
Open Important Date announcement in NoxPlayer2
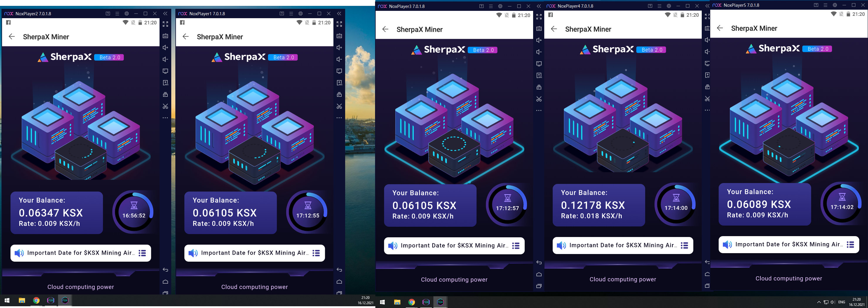(81, 253)
